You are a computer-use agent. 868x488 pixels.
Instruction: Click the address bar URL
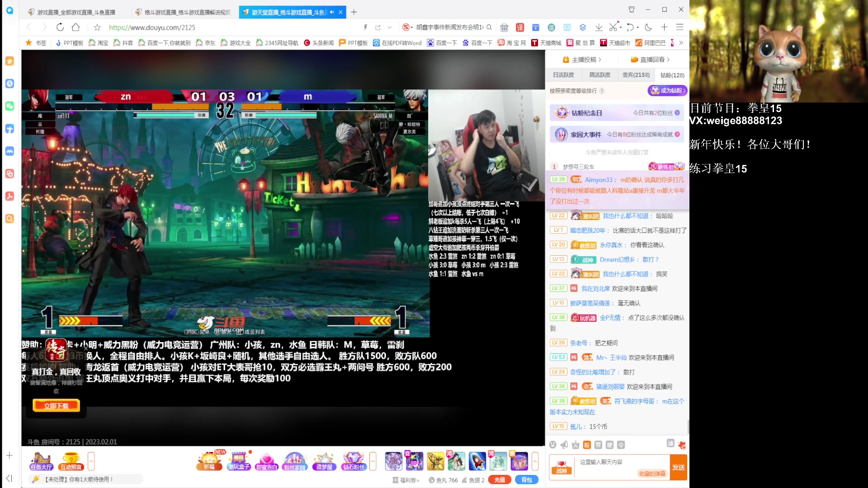pyautogui.click(x=152, y=28)
